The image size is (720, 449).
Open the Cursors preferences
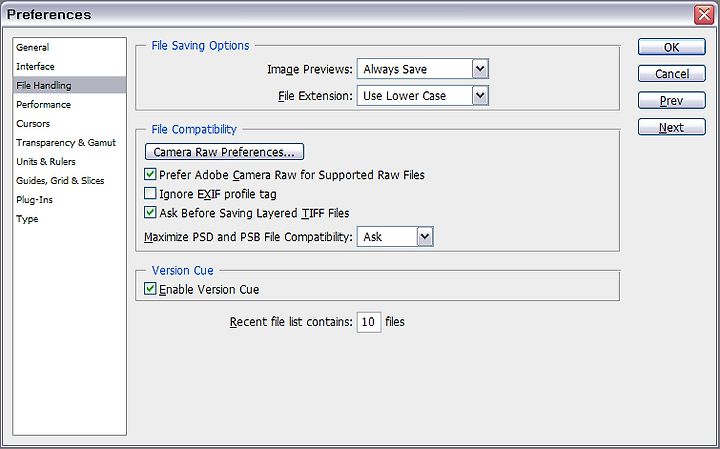click(x=69, y=123)
